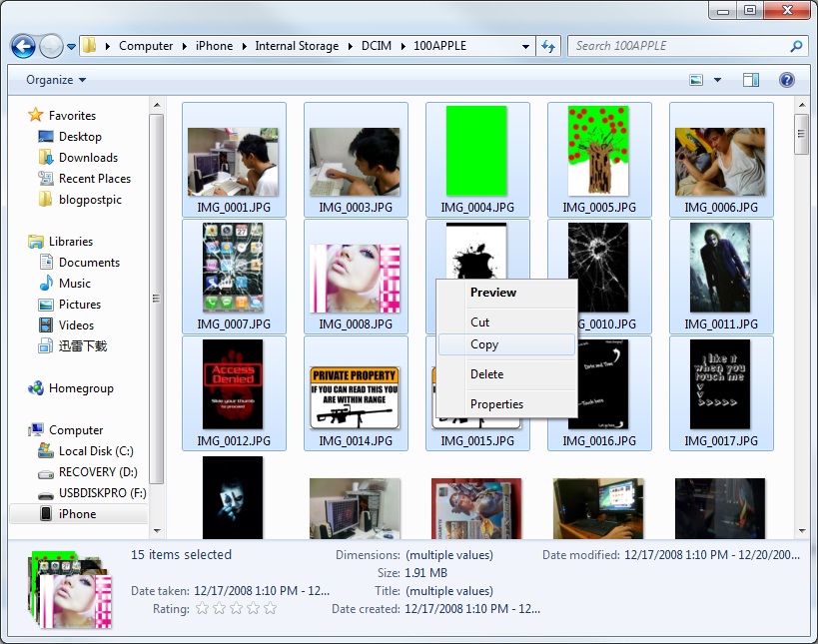Select IMG_0017.JPG thumbnail
Viewport: 818px width, 644px height.
(x=720, y=384)
